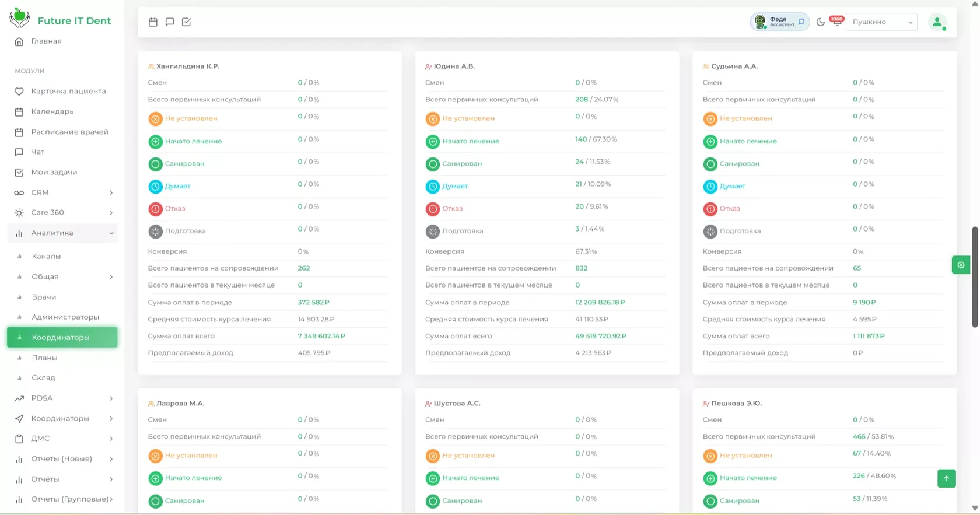Toggle dark mode moon icon
The height and width of the screenshot is (515, 980).
pos(820,22)
